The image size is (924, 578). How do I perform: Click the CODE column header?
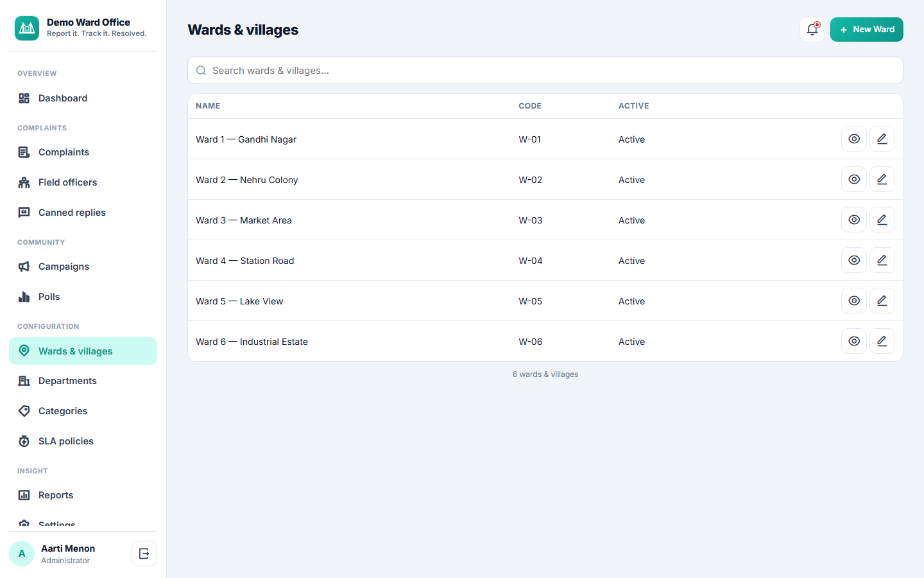coord(530,106)
